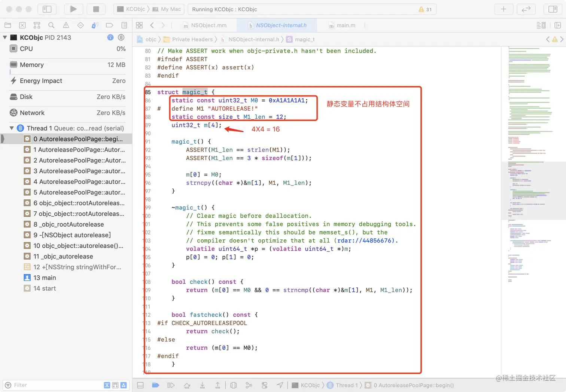Open the Report navigator tab
The image size is (566, 392).
pyautogui.click(x=124, y=25)
